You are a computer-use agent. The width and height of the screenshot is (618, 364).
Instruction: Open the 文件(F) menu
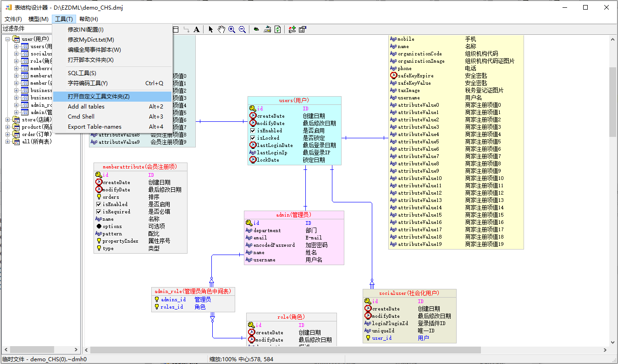click(13, 19)
